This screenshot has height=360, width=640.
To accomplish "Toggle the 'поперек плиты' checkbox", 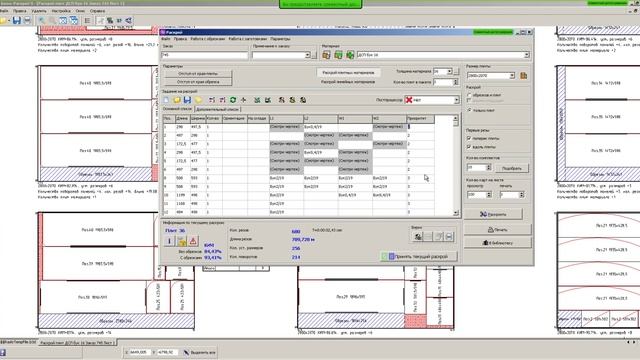I will pos(469,138).
